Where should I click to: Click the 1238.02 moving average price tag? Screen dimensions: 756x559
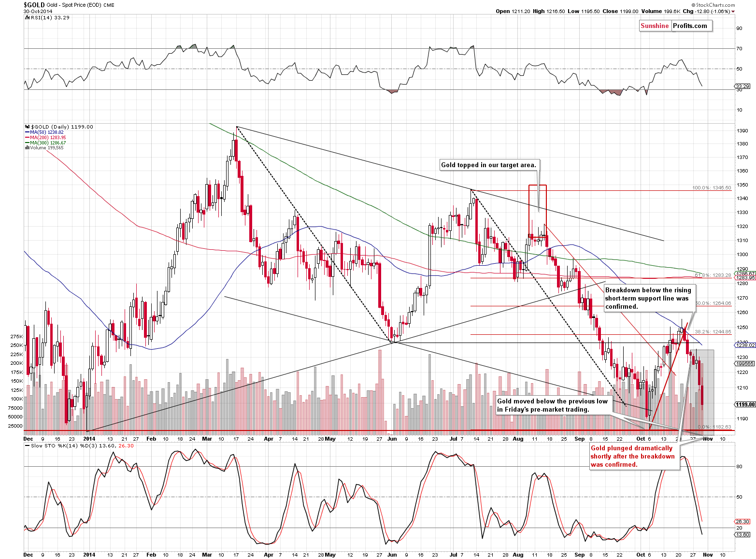(x=744, y=345)
